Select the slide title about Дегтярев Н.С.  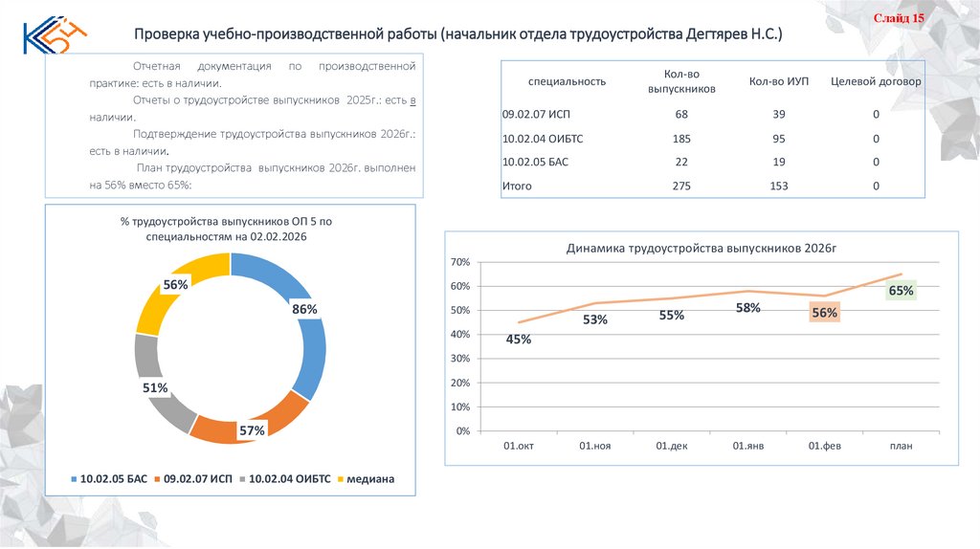coord(457,33)
